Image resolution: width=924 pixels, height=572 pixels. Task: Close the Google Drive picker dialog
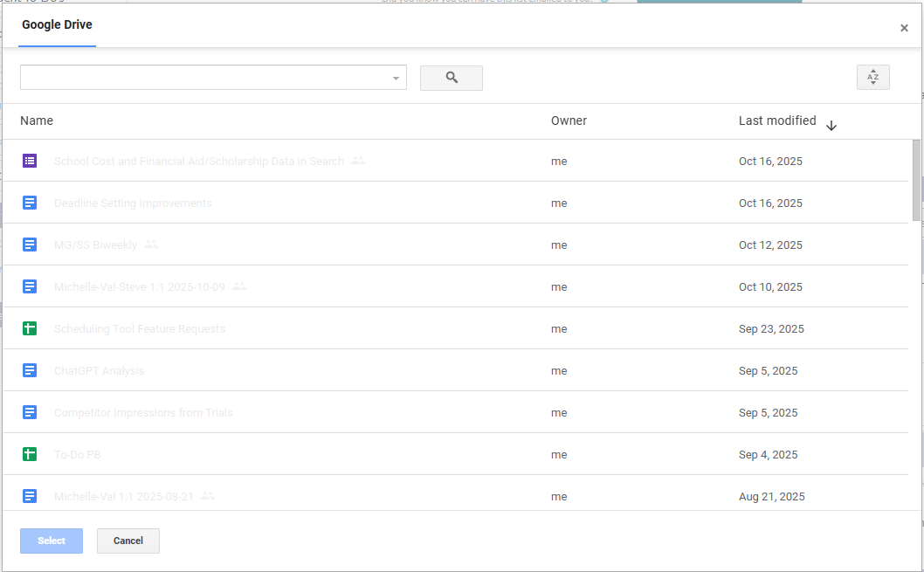click(x=904, y=28)
